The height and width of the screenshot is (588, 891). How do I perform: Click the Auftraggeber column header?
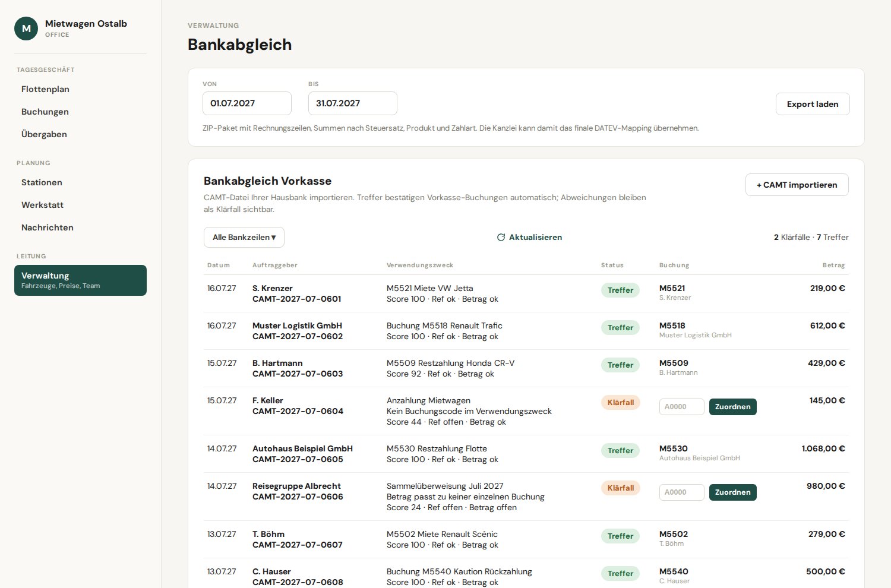click(274, 265)
